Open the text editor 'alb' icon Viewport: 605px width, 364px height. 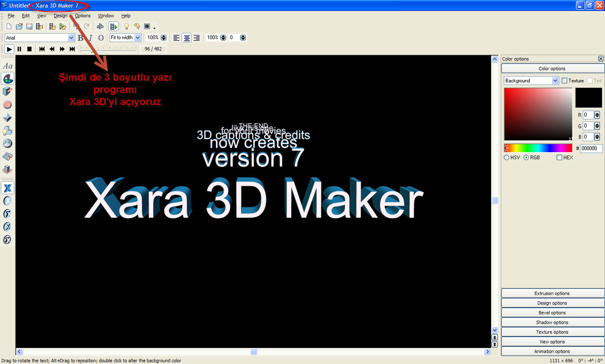[x=100, y=26]
